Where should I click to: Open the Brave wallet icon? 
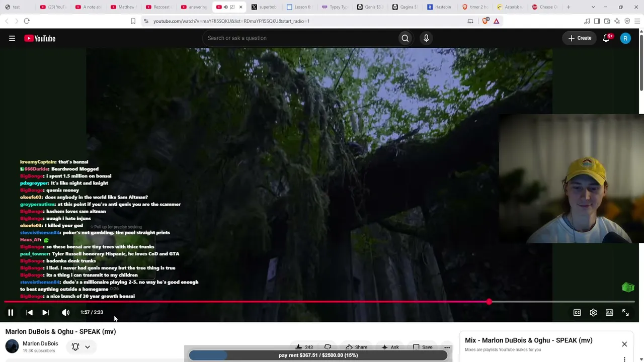[x=607, y=21]
